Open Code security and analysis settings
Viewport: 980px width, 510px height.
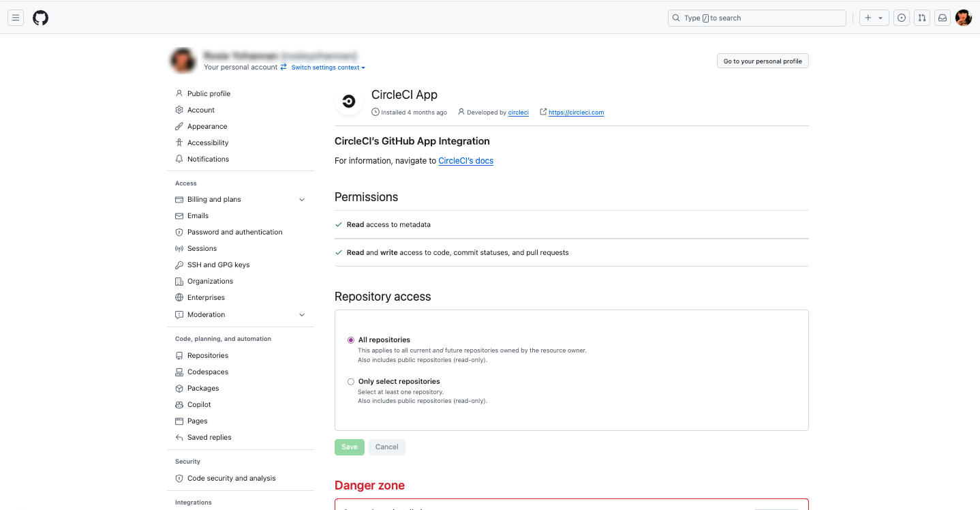click(232, 478)
